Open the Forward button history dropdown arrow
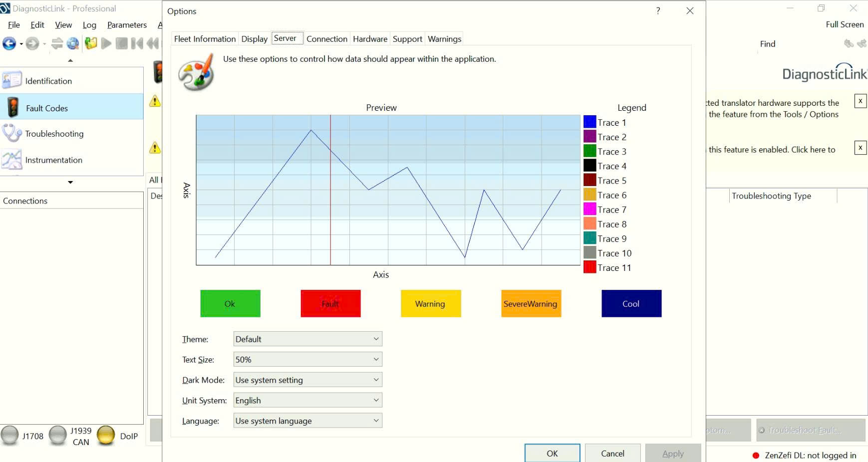Screen dimensions: 868x462 [44, 44]
